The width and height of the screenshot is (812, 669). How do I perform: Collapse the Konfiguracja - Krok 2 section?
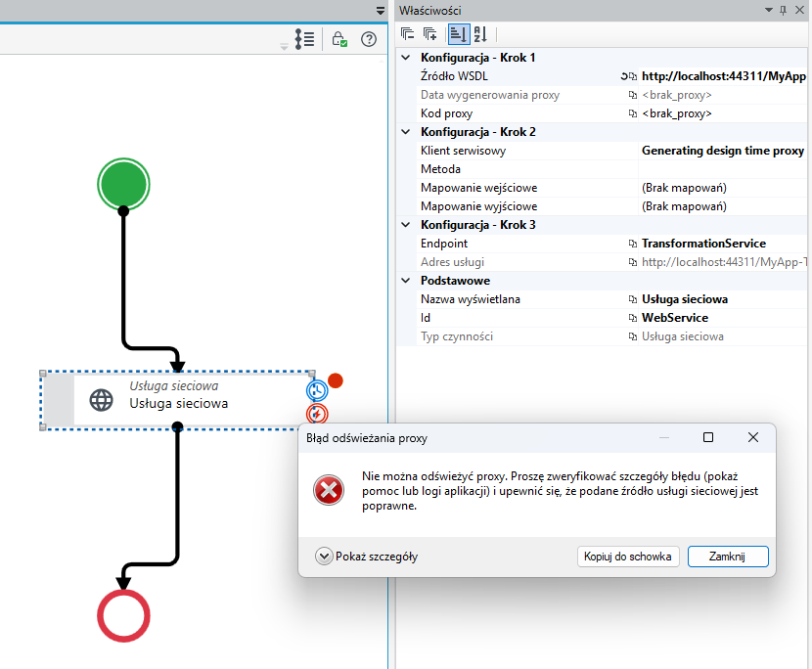[x=406, y=132]
